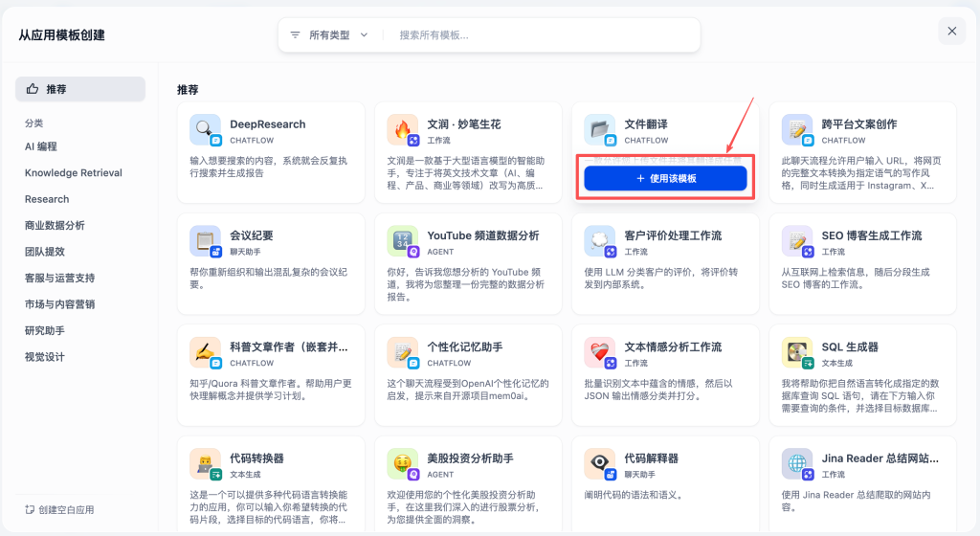
Task: Open the 所有类型 filter dropdown
Action: pos(329,34)
